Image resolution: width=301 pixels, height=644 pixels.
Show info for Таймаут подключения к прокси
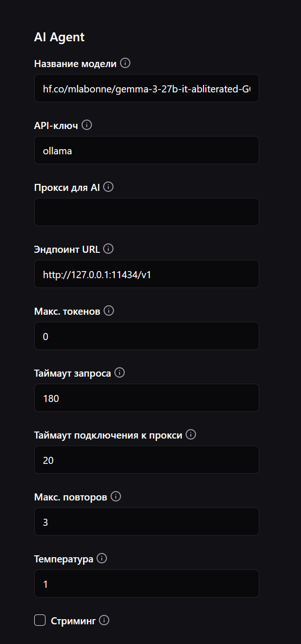pos(191,435)
